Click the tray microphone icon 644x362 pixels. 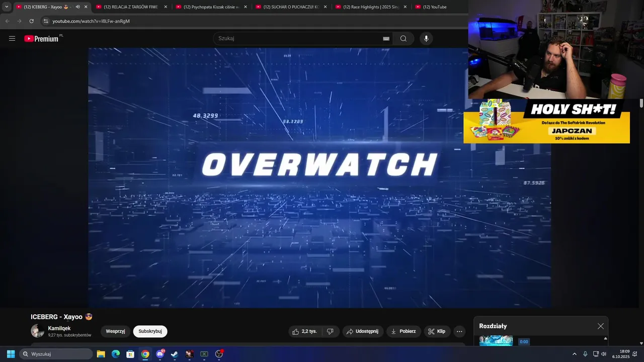[x=585, y=354]
